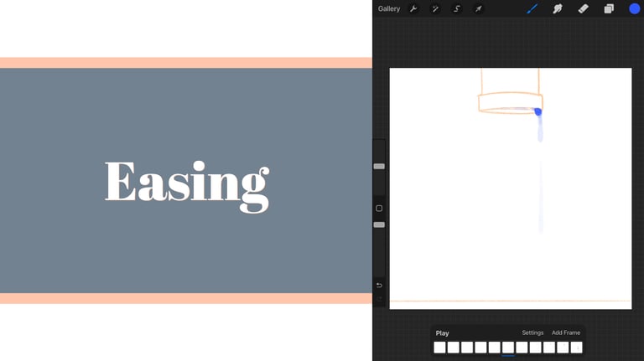Select the Paint brush tool
The width and height of the screenshot is (644, 361).
(x=532, y=8)
